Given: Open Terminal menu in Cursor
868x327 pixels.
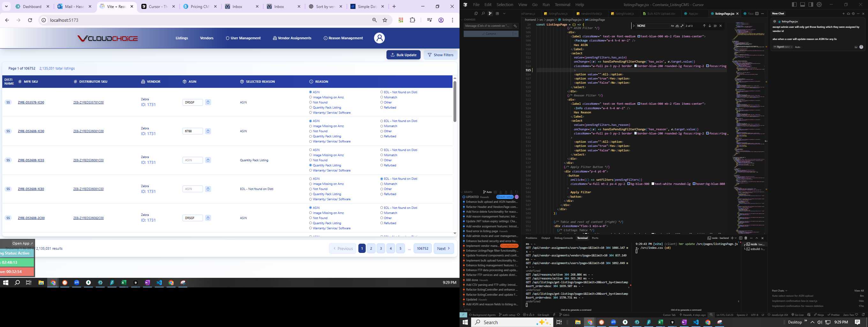Looking at the screenshot, I should [562, 4].
